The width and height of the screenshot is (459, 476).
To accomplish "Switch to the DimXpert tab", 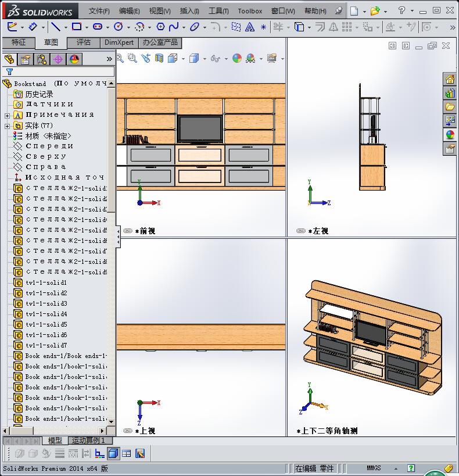I will pyautogui.click(x=119, y=42).
